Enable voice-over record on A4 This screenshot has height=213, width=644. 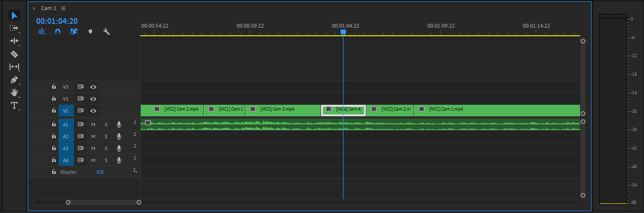pyautogui.click(x=119, y=160)
